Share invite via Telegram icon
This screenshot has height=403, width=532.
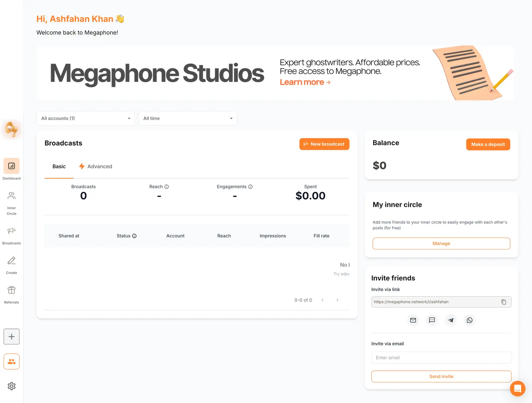click(451, 320)
